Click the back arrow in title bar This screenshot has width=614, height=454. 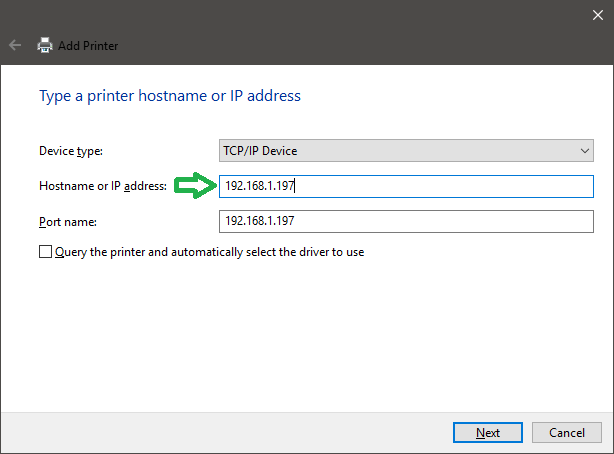pos(15,45)
